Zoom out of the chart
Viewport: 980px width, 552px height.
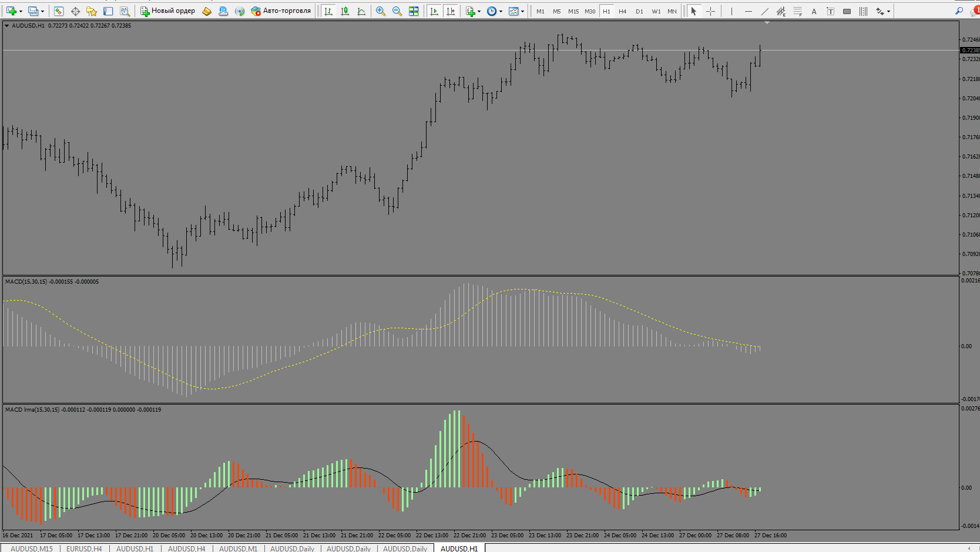pos(397,11)
